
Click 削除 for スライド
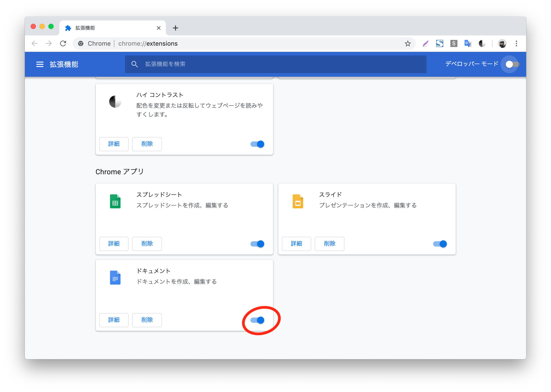(330, 244)
